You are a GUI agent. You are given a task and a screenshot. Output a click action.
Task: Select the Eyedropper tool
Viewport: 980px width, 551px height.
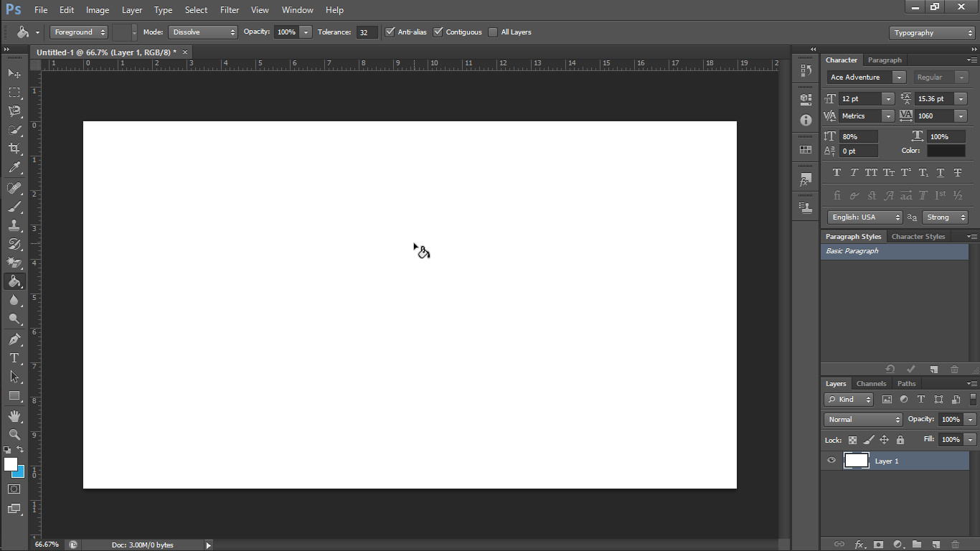14,167
